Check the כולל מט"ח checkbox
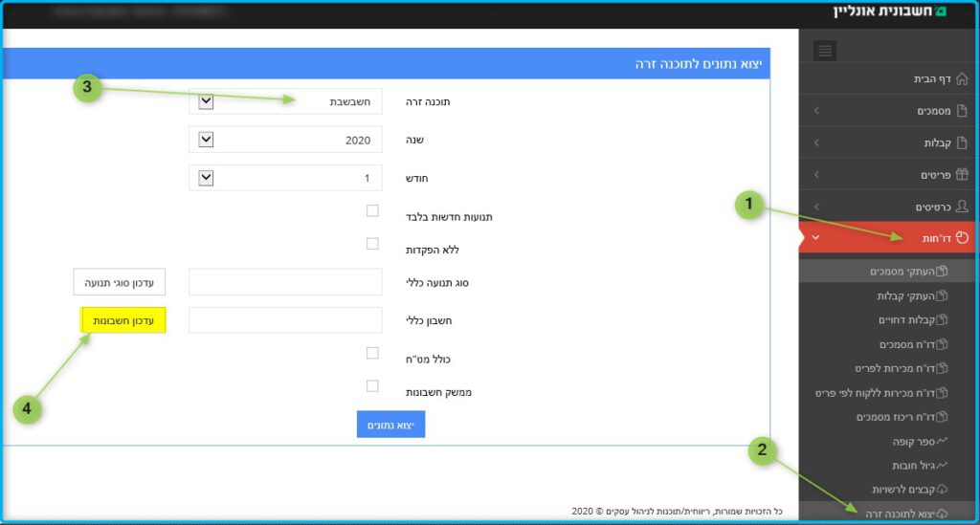 coord(372,353)
